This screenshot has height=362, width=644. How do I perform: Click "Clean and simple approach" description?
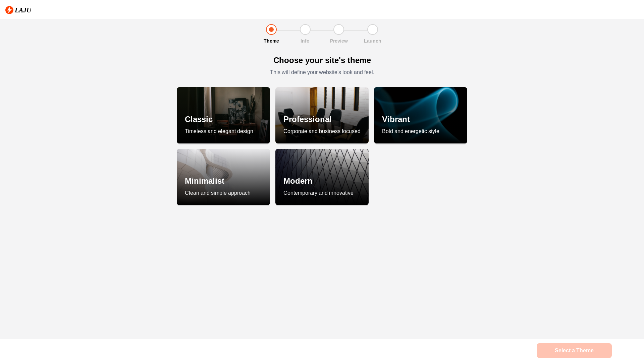[218, 193]
